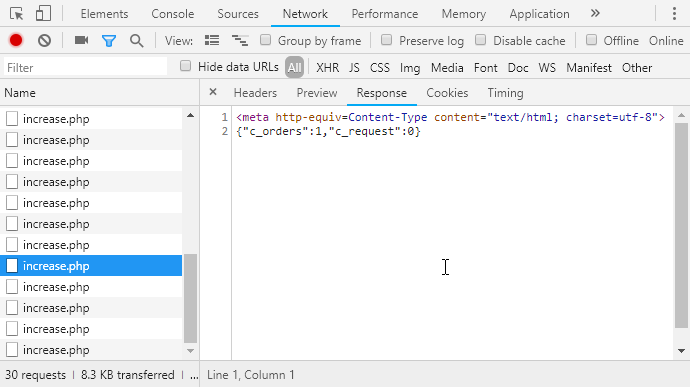Switch to the Application tab

coord(539,14)
